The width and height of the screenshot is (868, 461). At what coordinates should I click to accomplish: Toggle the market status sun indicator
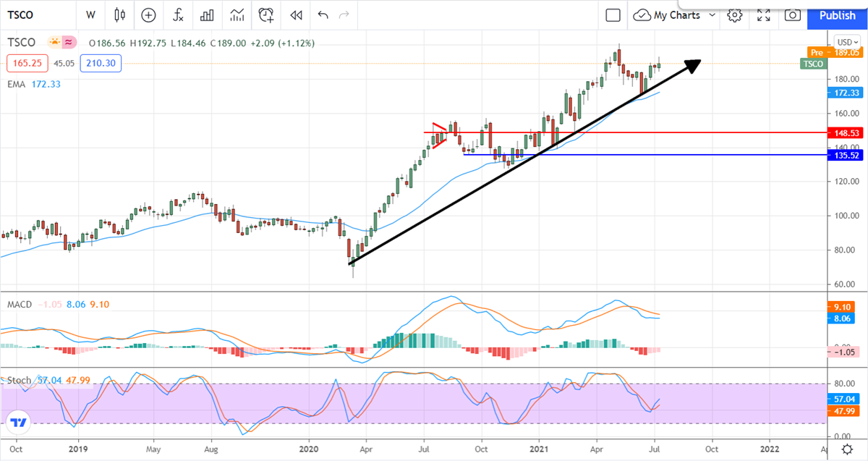[x=54, y=43]
